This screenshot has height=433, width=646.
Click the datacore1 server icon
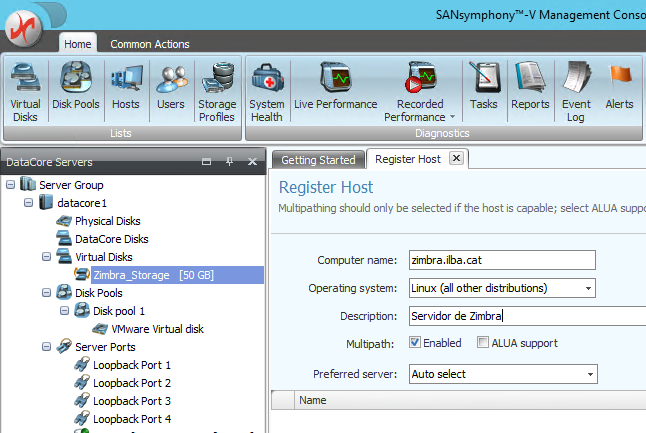click(x=46, y=202)
